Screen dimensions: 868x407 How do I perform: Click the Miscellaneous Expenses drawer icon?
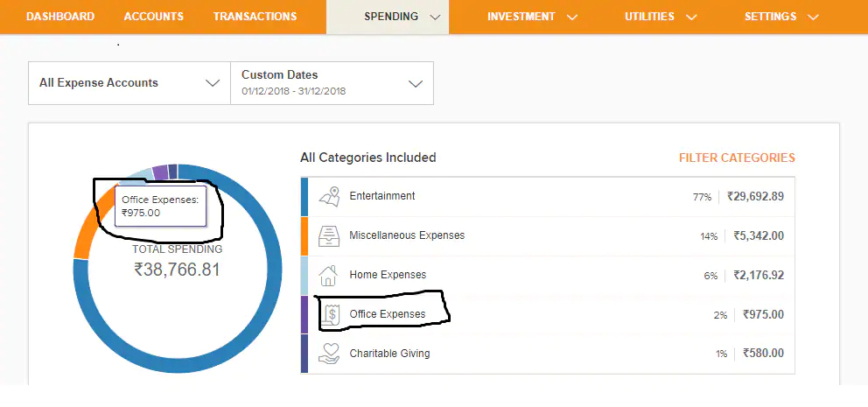(x=329, y=236)
